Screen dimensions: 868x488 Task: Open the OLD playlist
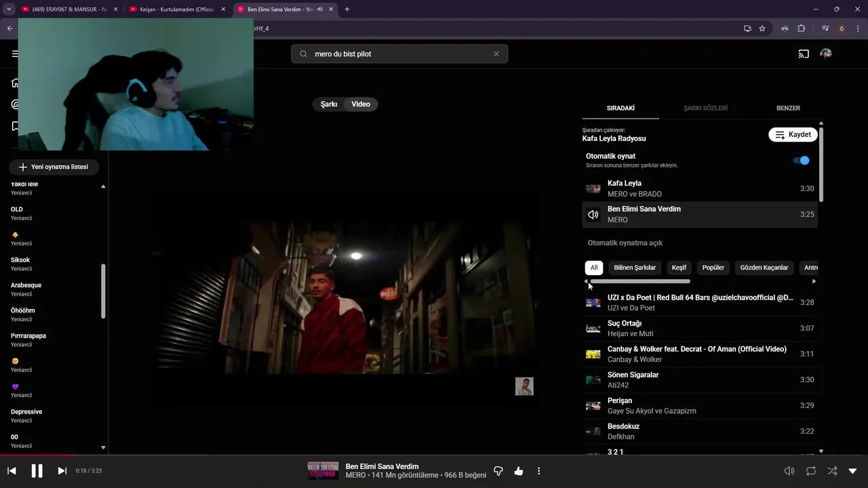[54, 213]
